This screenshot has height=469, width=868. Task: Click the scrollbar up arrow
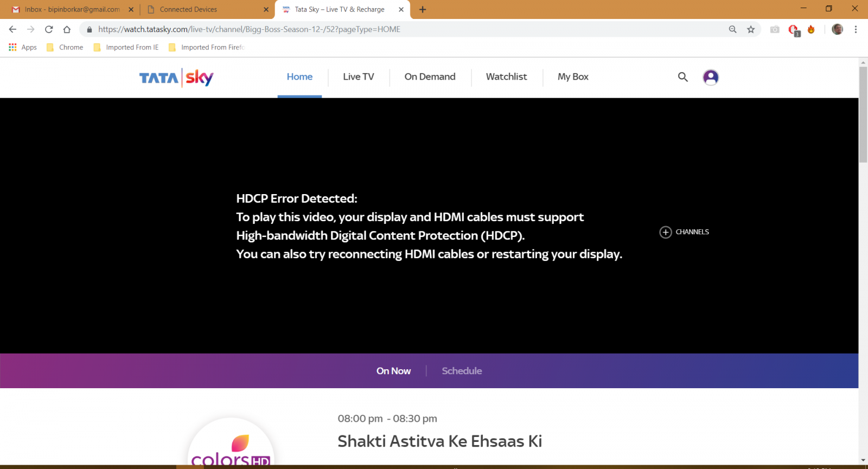tap(863, 62)
